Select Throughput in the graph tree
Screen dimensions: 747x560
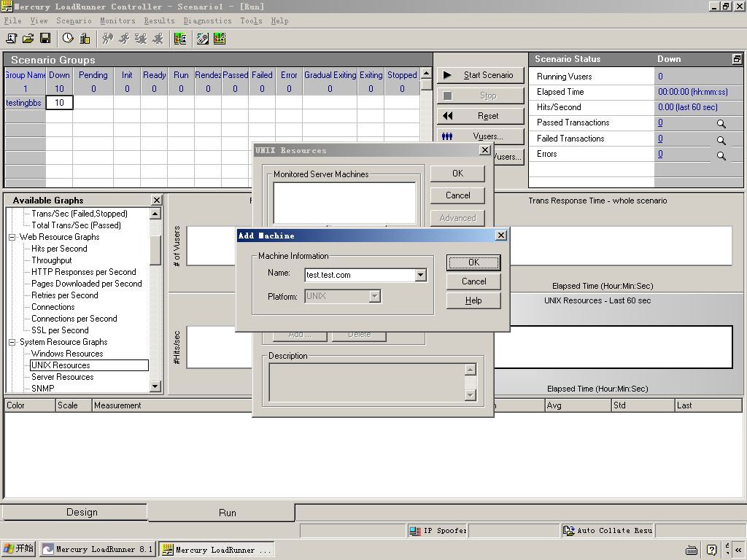point(52,260)
